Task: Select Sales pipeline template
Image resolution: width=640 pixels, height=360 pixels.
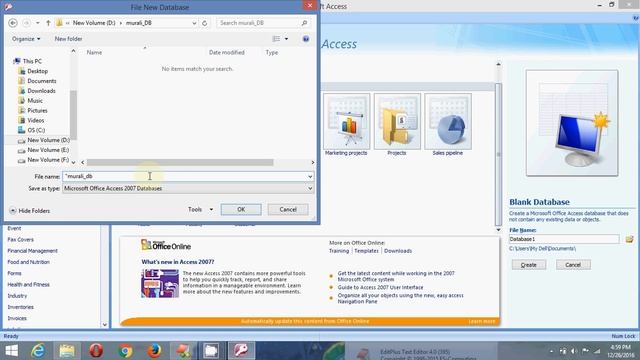Action: pyautogui.click(x=448, y=124)
